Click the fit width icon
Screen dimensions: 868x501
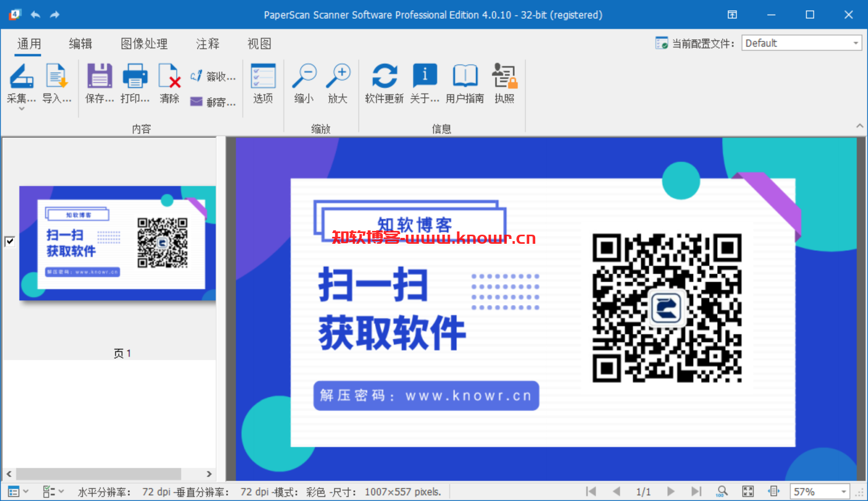[x=774, y=491]
